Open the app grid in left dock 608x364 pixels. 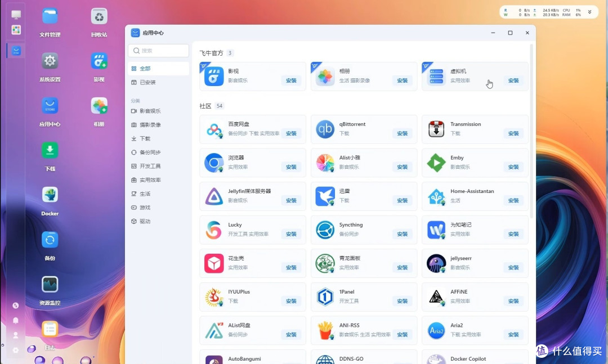click(16, 30)
